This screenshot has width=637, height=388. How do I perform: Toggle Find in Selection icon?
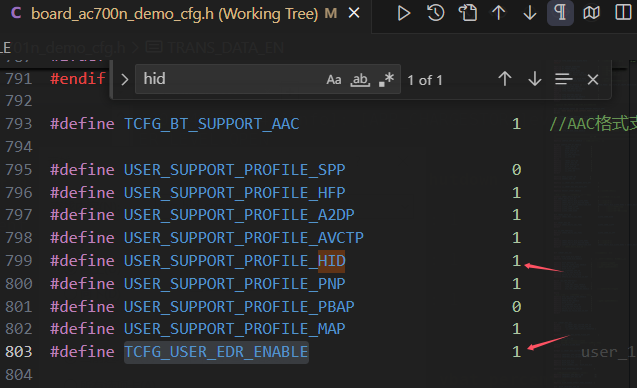click(563, 79)
